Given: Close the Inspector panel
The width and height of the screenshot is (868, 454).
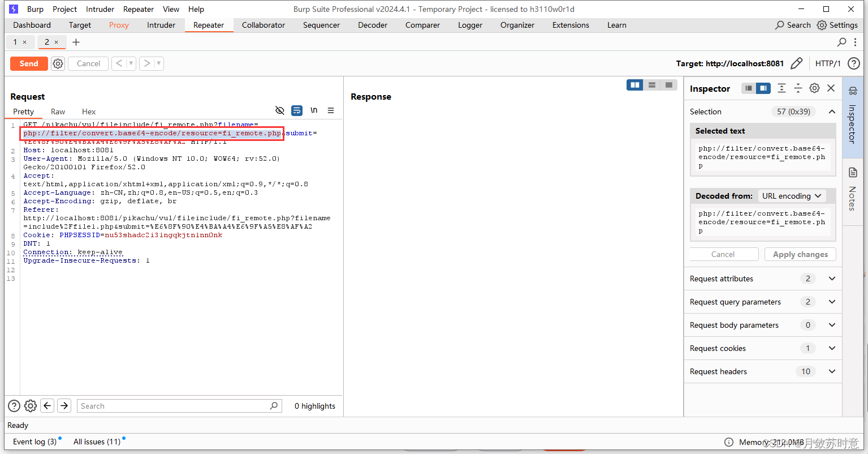Looking at the screenshot, I should click(x=831, y=88).
